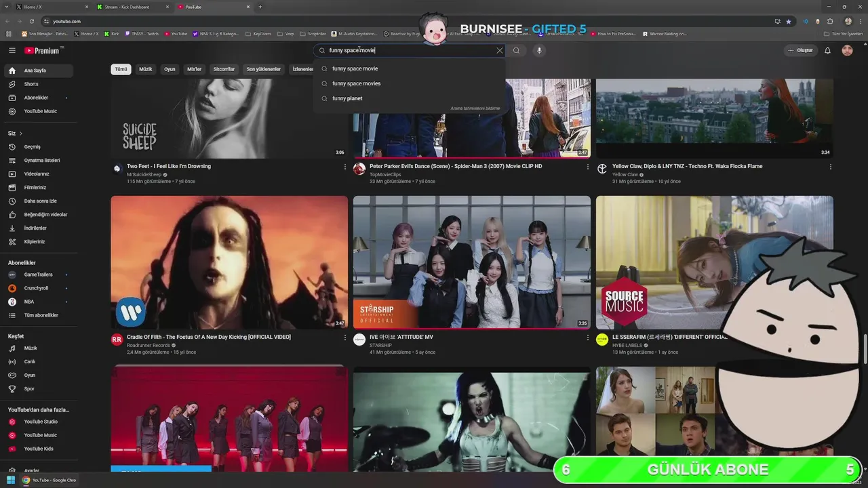This screenshot has height=488, width=868.
Task: Expand the Siz section chevron
Action: point(21,134)
